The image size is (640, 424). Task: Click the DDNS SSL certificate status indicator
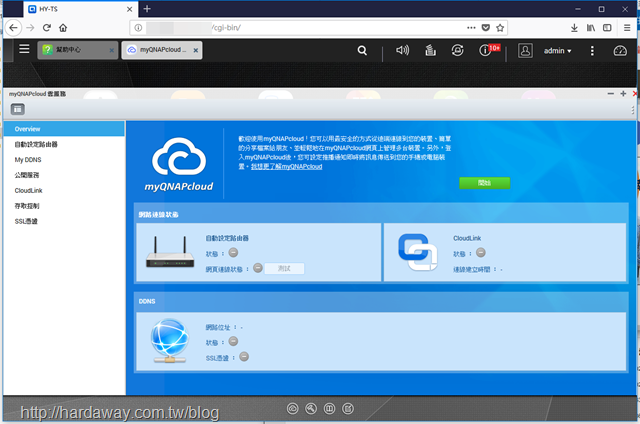point(244,357)
